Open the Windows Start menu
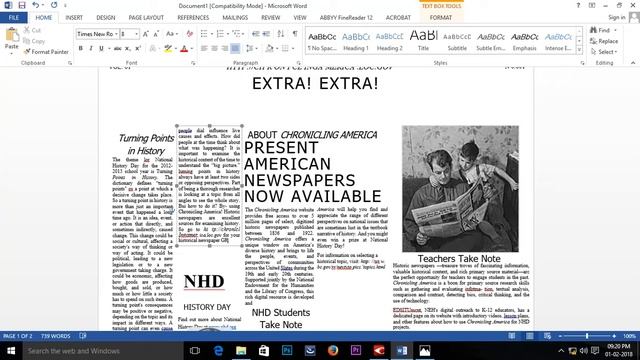Viewport: 640px width, 360px height. pyautogui.click(x=11, y=351)
